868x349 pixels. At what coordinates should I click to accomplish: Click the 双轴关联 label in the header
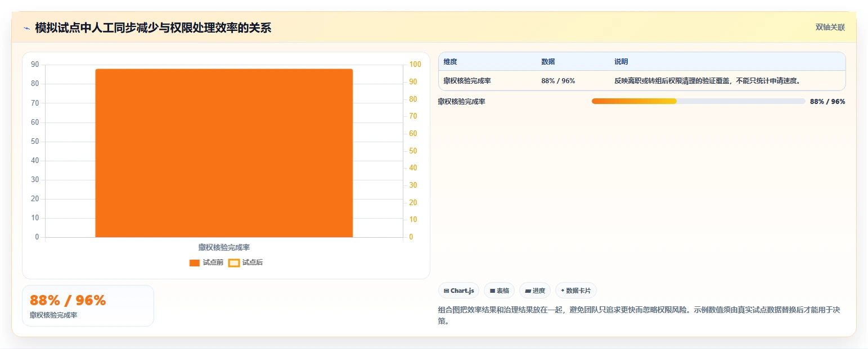(x=830, y=28)
